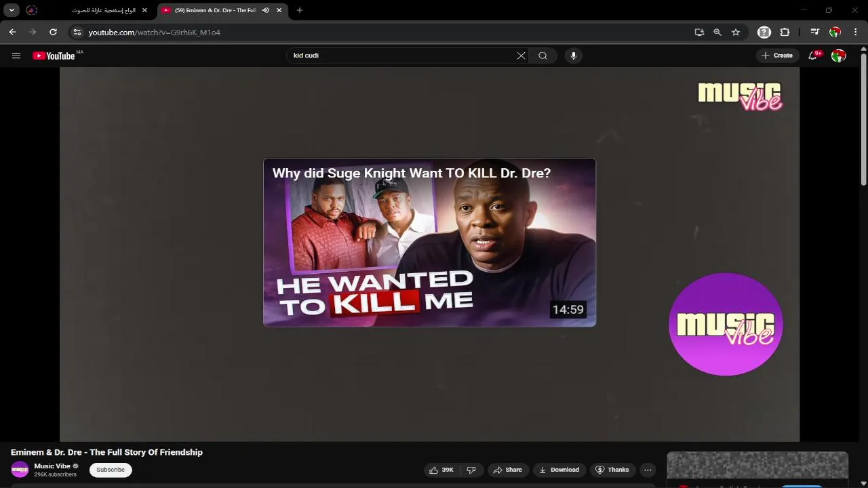The height and width of the screenshot is (488, 868).
Task: Dislike the video with thumbs down
Action: (x=471, y=470)
